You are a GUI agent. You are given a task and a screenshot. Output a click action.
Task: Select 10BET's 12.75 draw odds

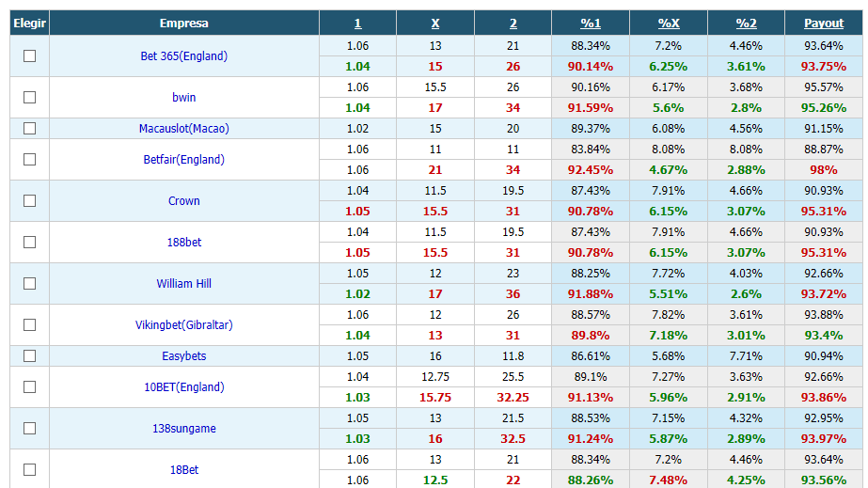coord(435,377)
